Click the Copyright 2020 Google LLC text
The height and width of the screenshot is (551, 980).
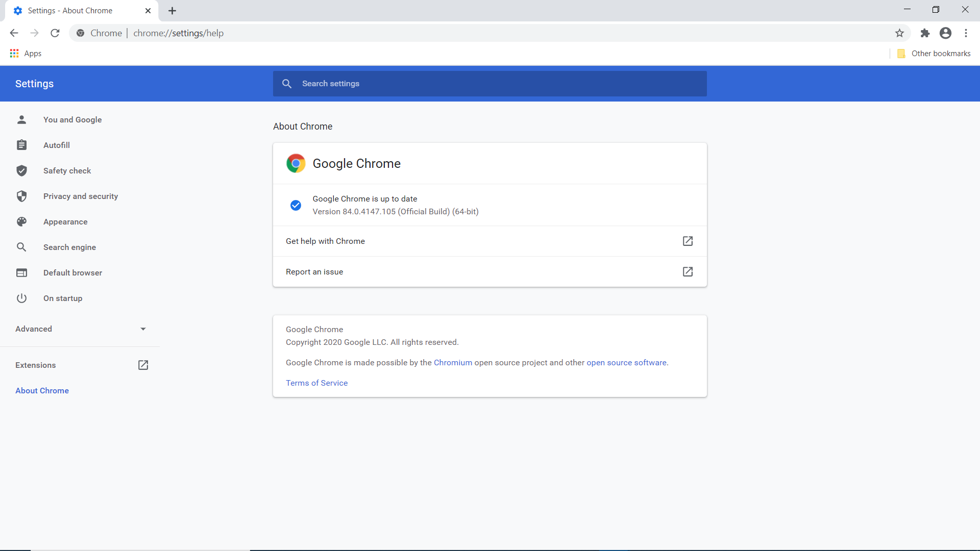(x=372, y=342)
